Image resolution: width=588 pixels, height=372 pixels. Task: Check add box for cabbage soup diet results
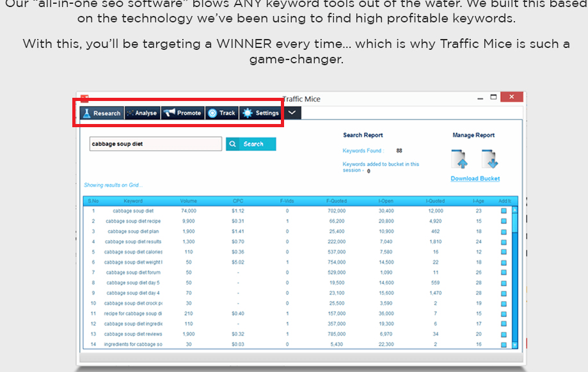click(x=504, y=242)
